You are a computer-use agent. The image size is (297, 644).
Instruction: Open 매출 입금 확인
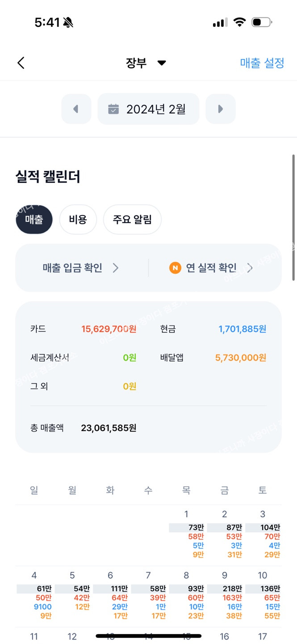point(73,268)
